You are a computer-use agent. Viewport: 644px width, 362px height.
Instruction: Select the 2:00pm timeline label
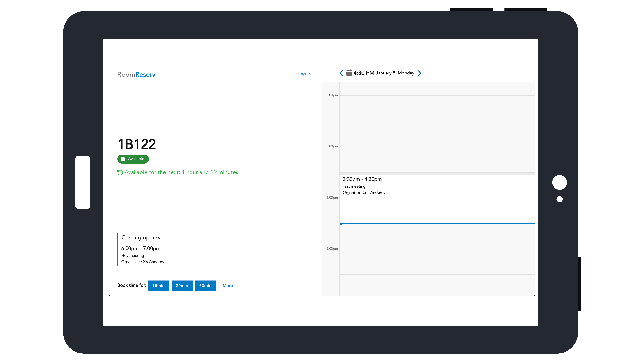pos(332,95)
